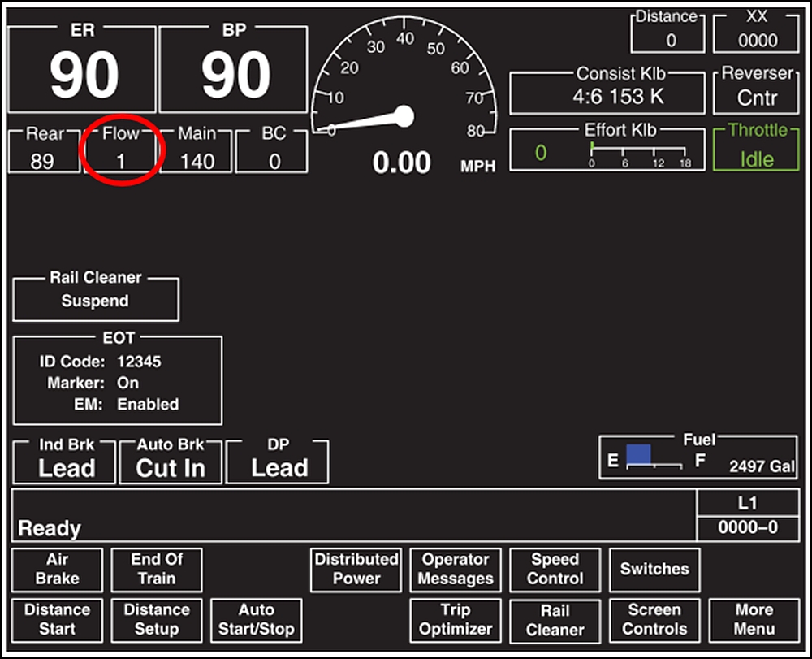This screenshot has width=812, height=659.
Task: Click the Effort Klb scale bar
Action: point(639,153)
